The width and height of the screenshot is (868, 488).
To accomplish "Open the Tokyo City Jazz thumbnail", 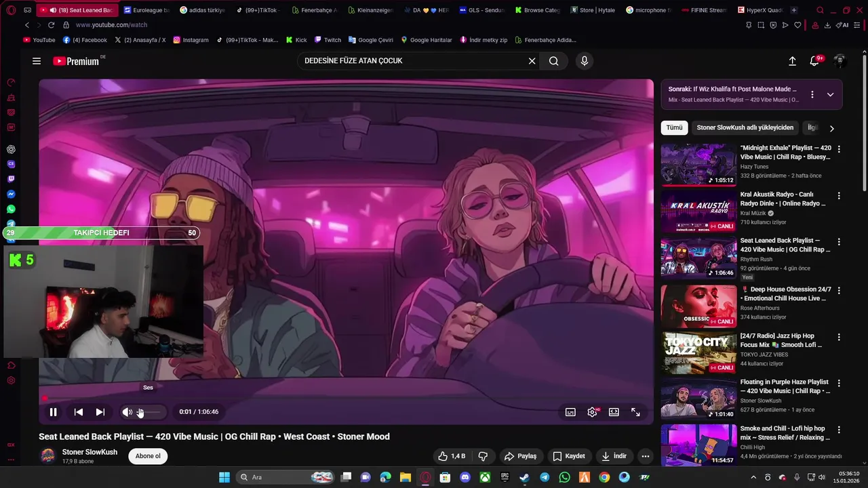I will pyautogui.click(x=698, y=352).
